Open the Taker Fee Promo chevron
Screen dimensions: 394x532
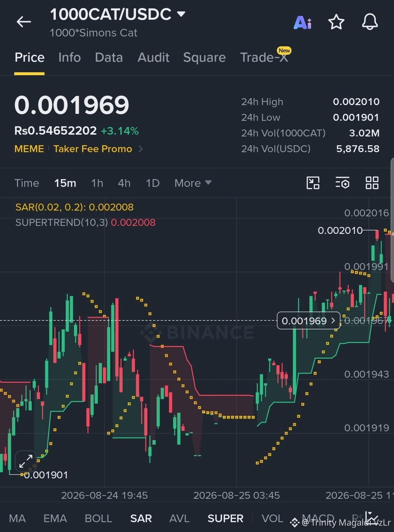pos(141,149)
